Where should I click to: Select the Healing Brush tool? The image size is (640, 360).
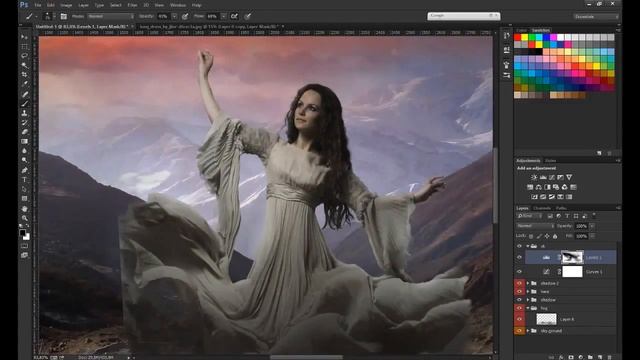pyautogui.click(x=24, y=94)
